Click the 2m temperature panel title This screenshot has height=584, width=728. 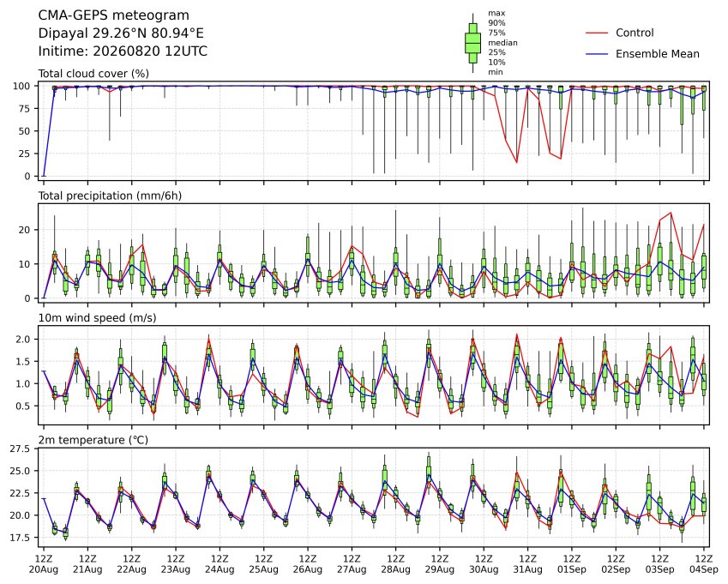(93, 440)
